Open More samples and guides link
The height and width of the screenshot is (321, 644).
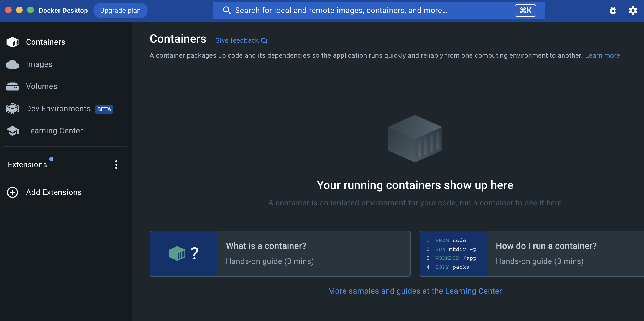[415, 291]
